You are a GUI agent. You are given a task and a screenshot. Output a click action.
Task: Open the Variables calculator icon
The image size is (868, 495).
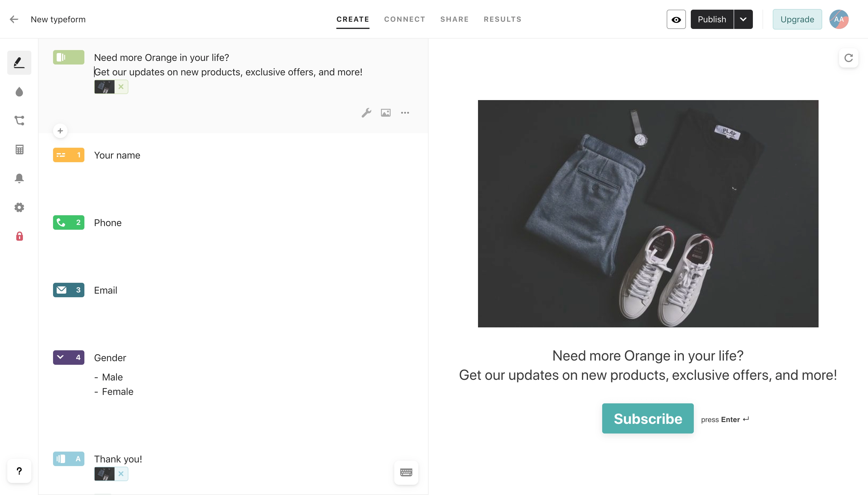click(x=19, y=149)
